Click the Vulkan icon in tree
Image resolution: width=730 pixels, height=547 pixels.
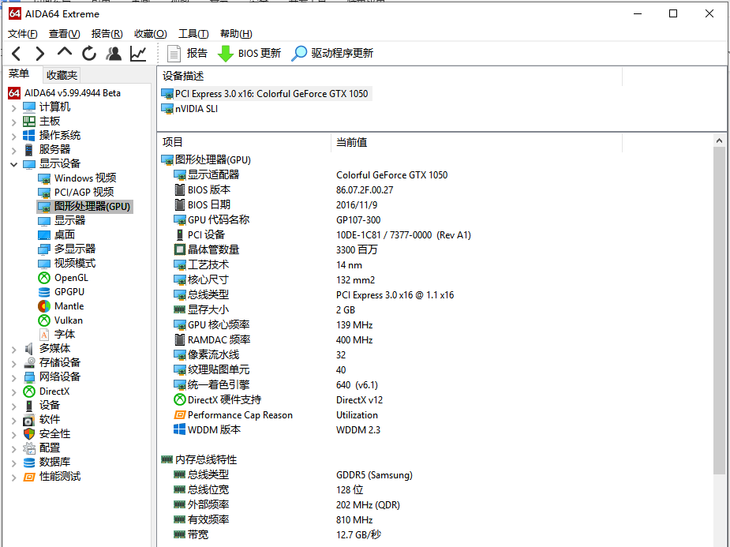pos(44,321)
